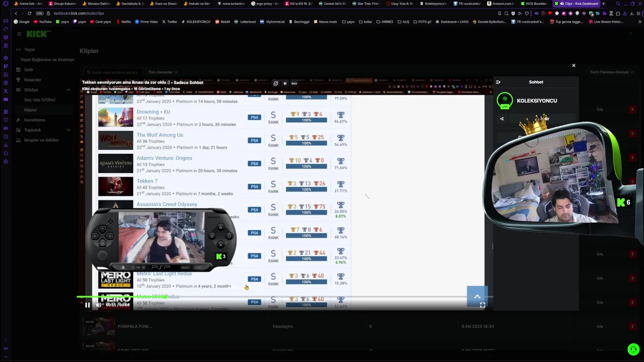The width and height of the screenshot is (644, 362).
Task: Open the Nexus mods bookmark
Action: [325, 22]
